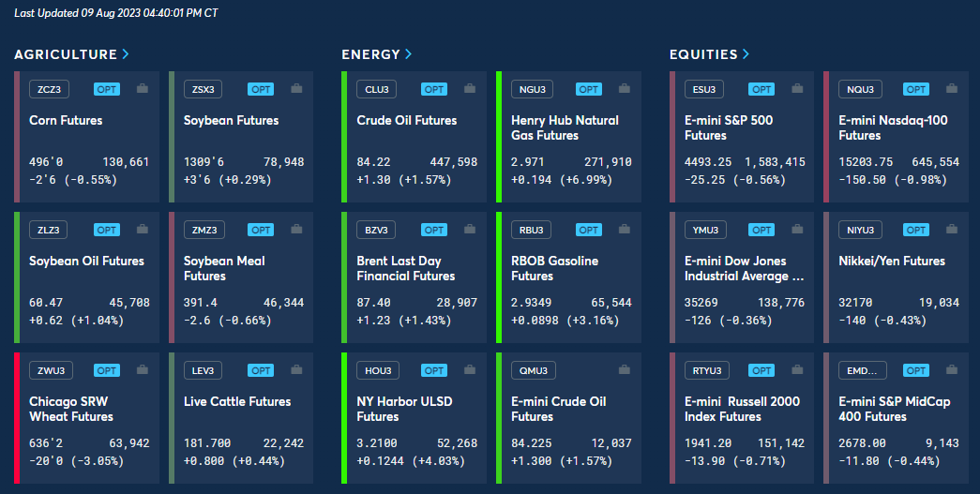This screenshot has height=494, width=980.
Task: Select the QMU3 ticker symbol tag
Action: (533, 370)
